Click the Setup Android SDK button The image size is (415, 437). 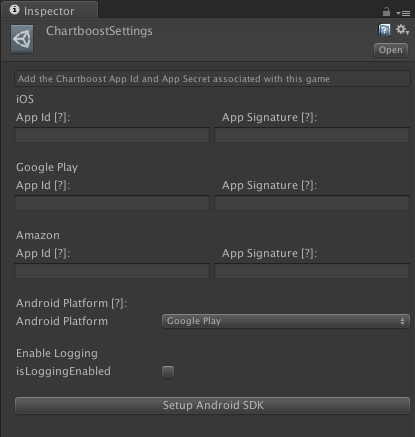tap(212, 405)
